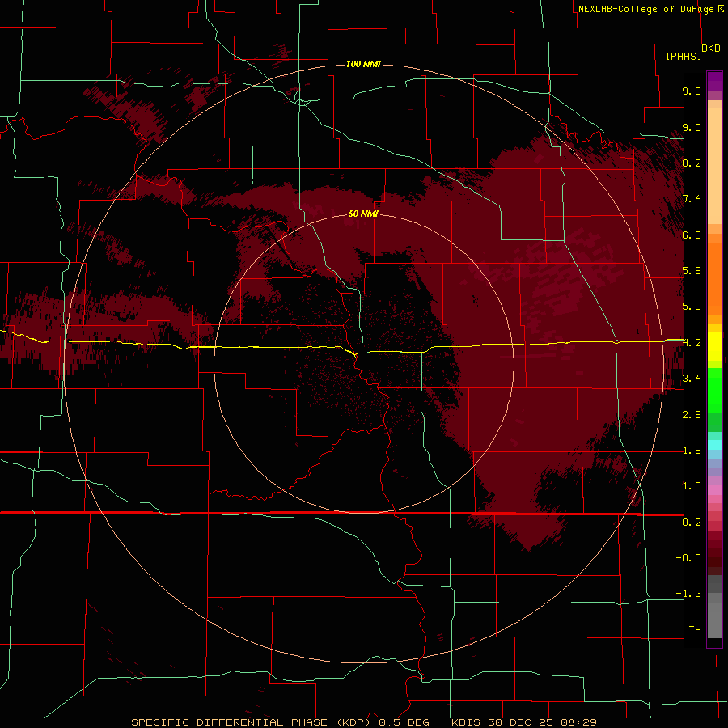Click the 100 NMI range ring label
Image resolution: width=728 pixels, height=728 pixels.
pos(363,64)
